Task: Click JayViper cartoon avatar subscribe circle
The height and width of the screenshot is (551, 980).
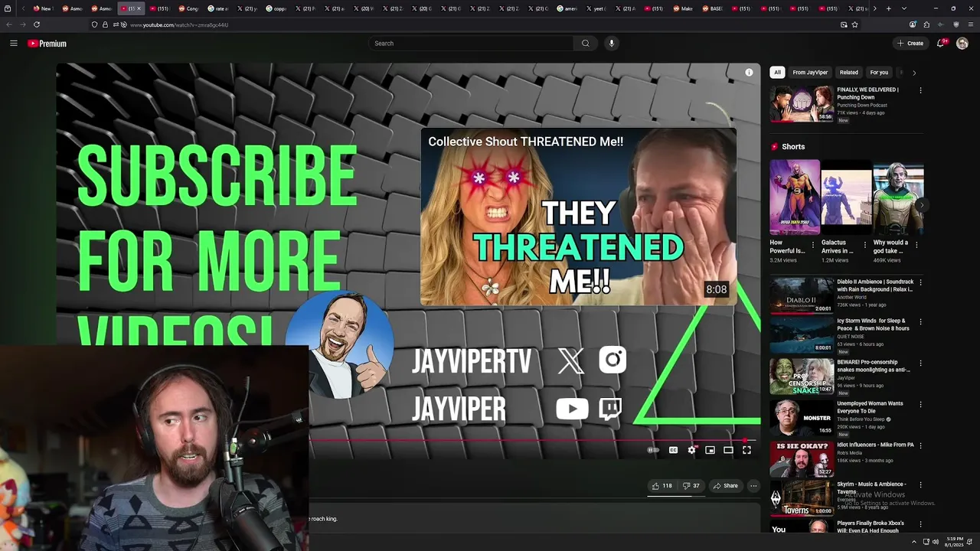Action: 340,344
